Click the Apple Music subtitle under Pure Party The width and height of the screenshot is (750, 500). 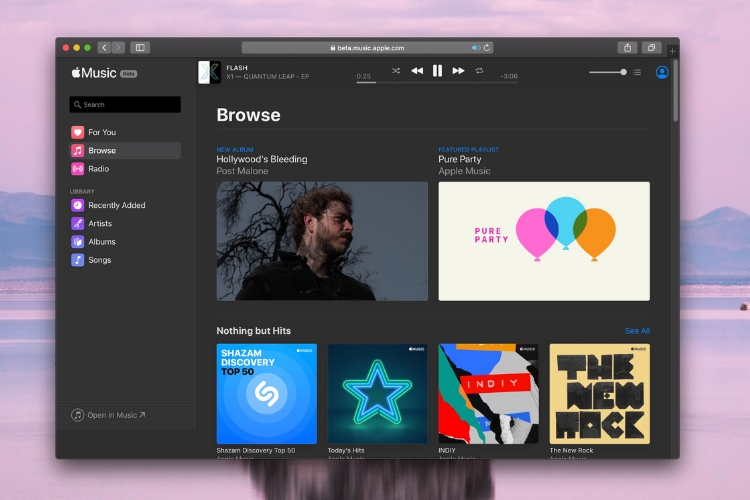464,171
